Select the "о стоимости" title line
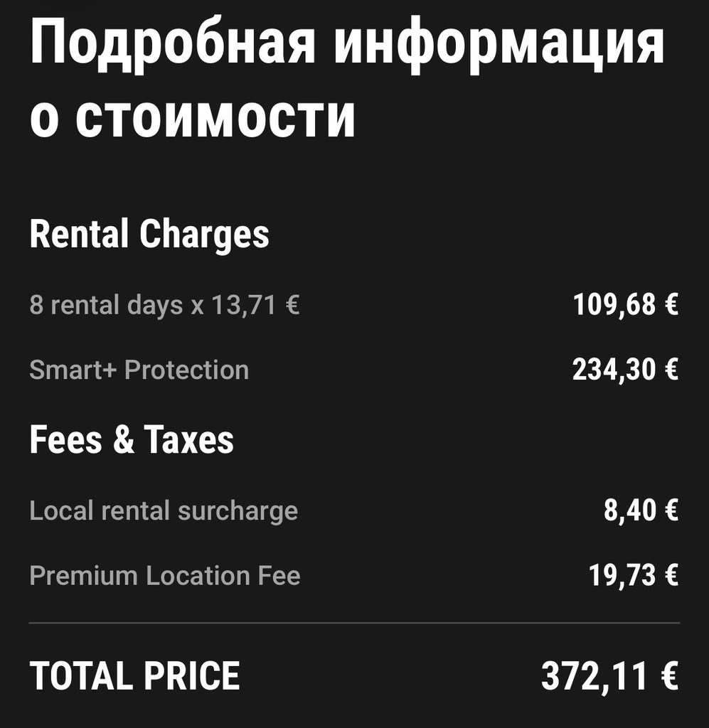 pyautogui.click(x=192, y=117)
